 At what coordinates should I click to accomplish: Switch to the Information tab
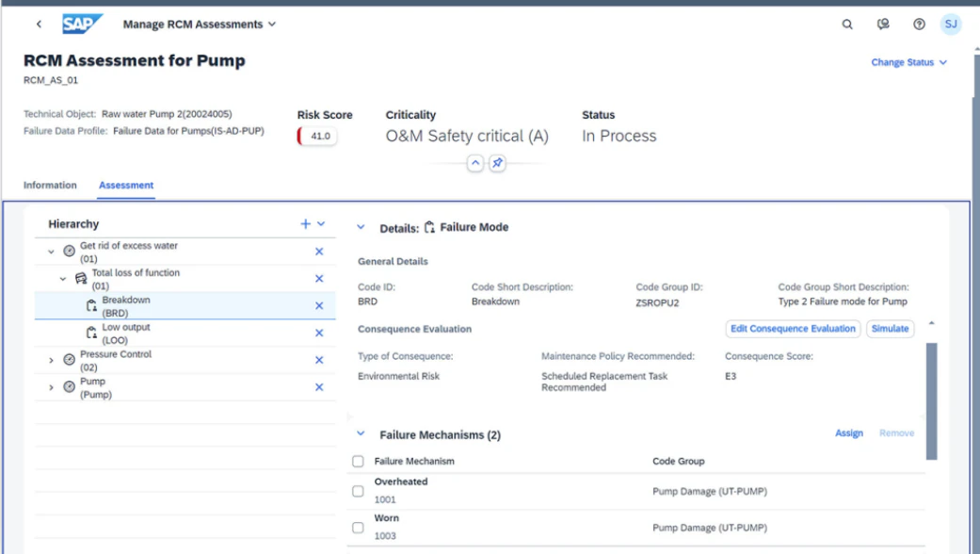pos(50,185)
